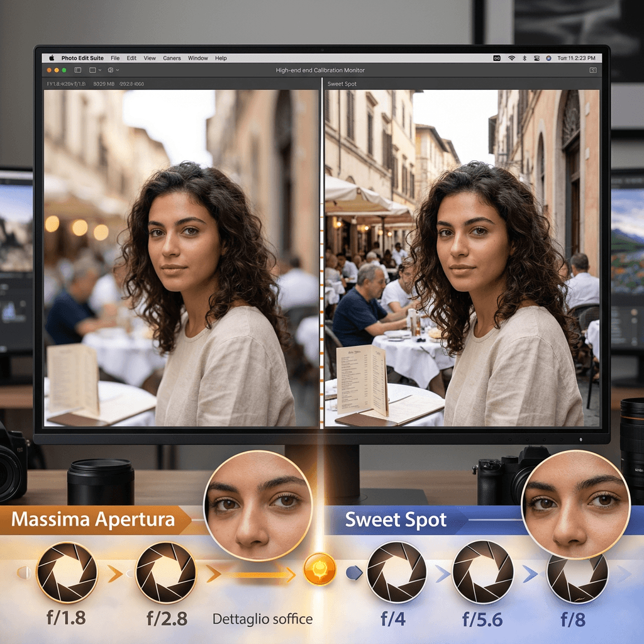The width and height of the screenshot is (644, 644).
Task: Click the Sweet Spot pane label
Action: (x=341, y=84)
